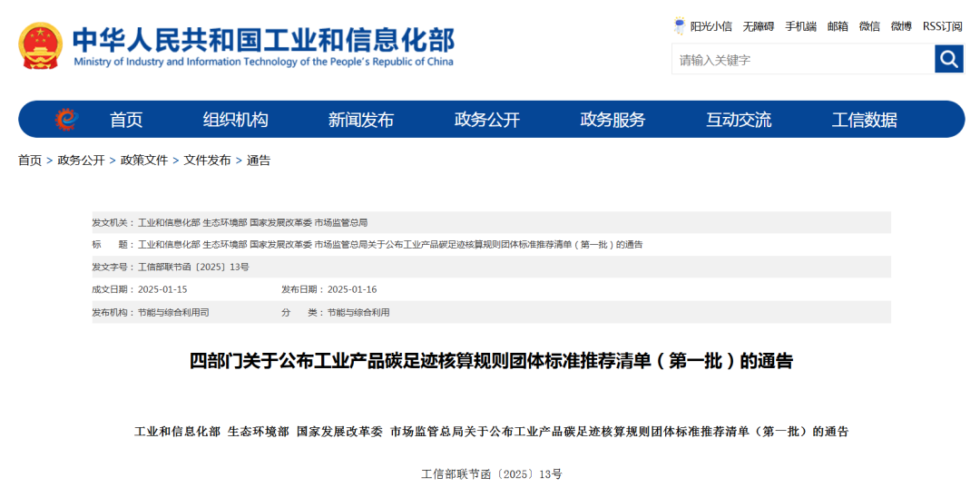Click the 无障碍 accessibility link
The height and width of the screenshot is (497, 980).
[758, 26]
